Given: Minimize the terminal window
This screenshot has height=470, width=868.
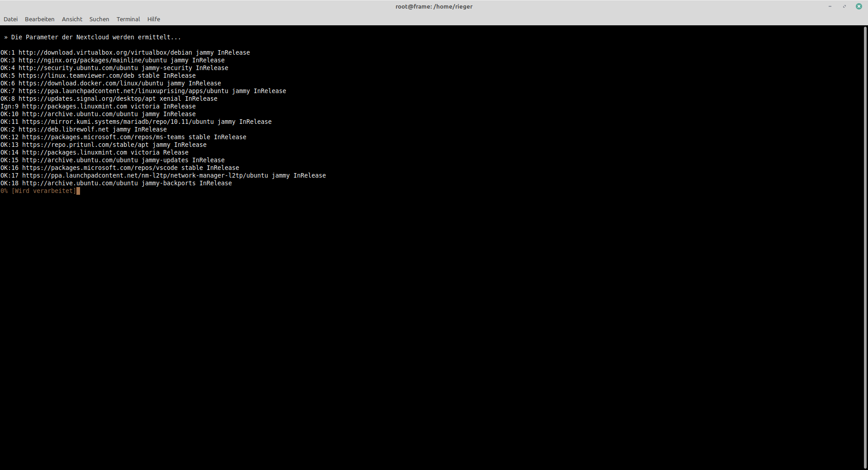Looking at the screenshot, I should 830,6.
